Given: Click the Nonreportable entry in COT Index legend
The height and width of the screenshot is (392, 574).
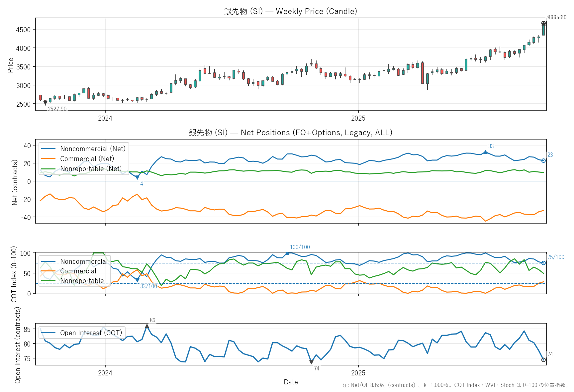Looking at the screenshot, I should [x=82, y=281].
